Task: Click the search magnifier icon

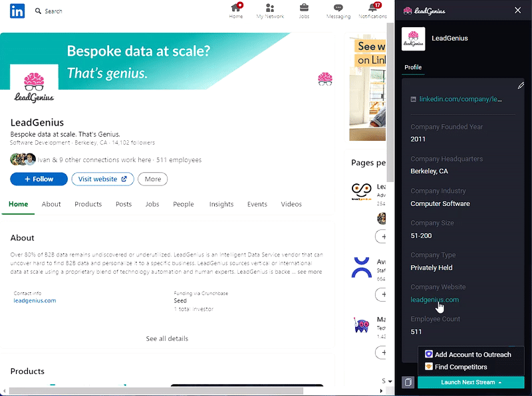Action: 38,11
